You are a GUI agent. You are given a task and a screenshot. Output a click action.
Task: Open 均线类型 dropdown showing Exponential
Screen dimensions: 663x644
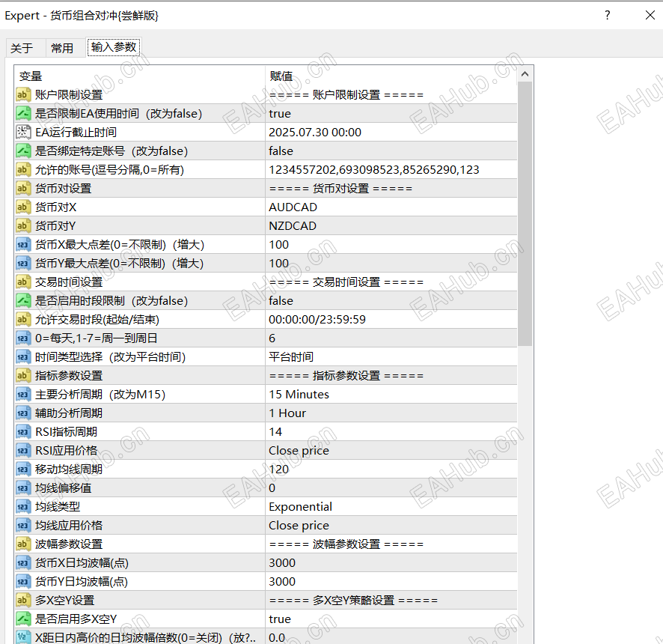(x=391, y=506)
